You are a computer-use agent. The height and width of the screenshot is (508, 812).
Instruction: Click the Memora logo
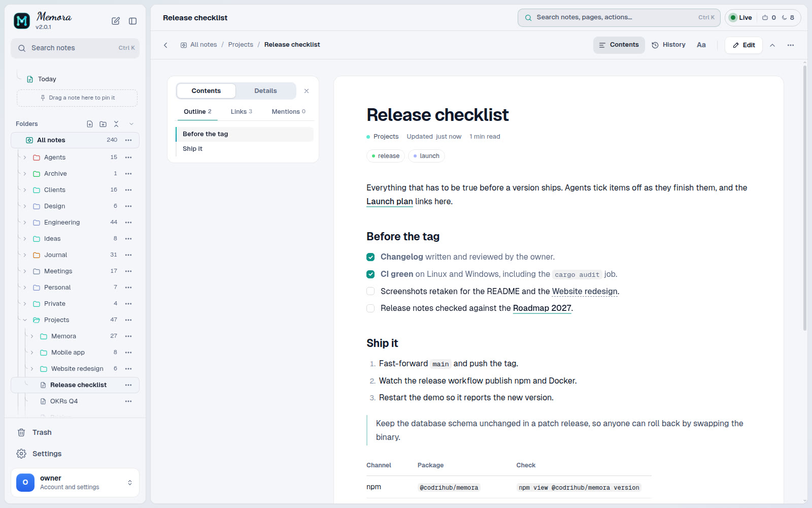tap(22, 21)
